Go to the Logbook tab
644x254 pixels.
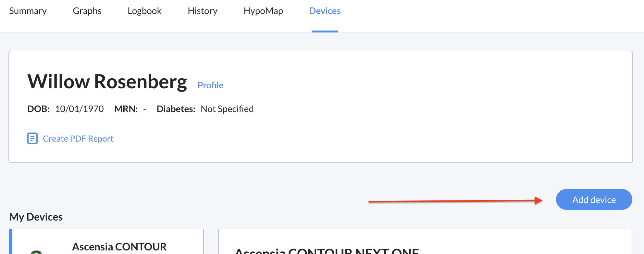click(144, 11)
